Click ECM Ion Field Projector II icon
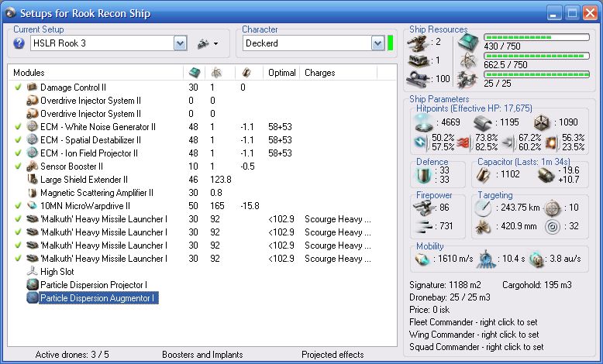Image resolution: width=603 pixels, height=364 pixels. coord(33,153)
